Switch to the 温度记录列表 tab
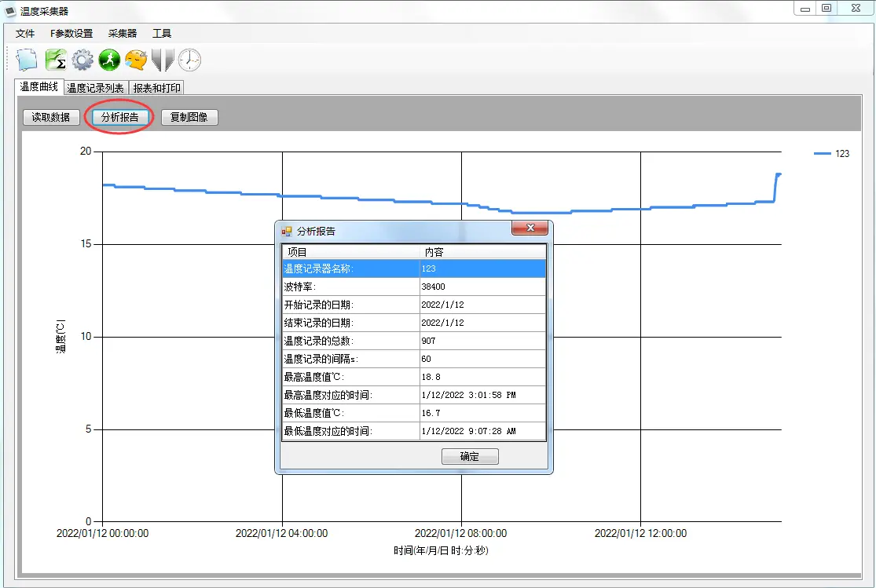Screen dimensions: 876x588 click(x=95, y=88)
